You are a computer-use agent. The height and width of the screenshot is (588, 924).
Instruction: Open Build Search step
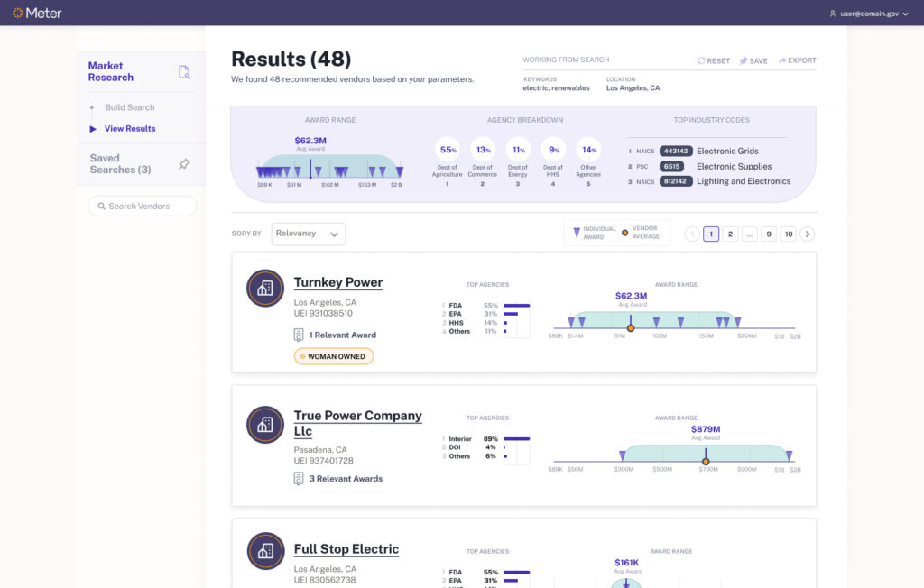(129, 107)
